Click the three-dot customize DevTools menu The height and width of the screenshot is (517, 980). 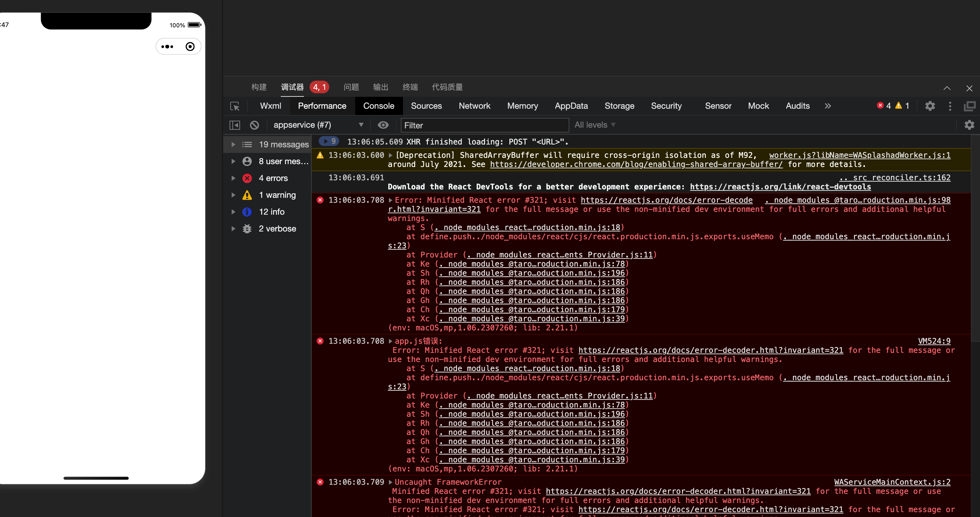(950, 106)
